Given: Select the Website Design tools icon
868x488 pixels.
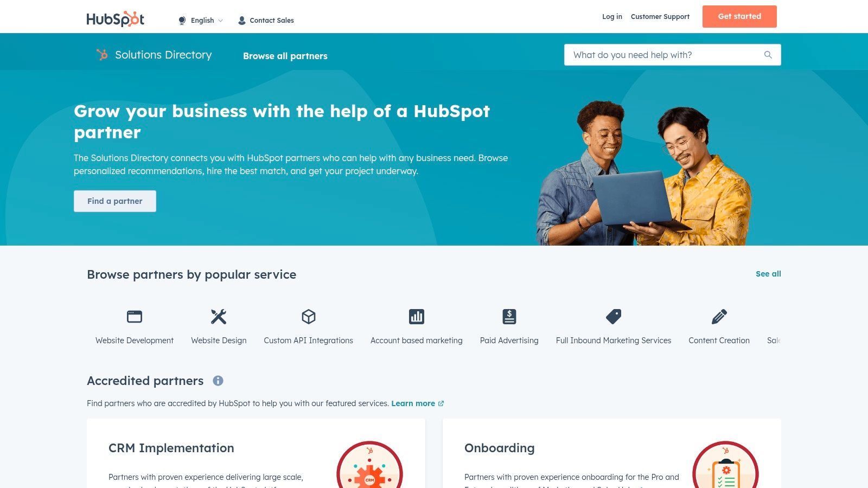Looking at the screenshot, I should (219, 316).
